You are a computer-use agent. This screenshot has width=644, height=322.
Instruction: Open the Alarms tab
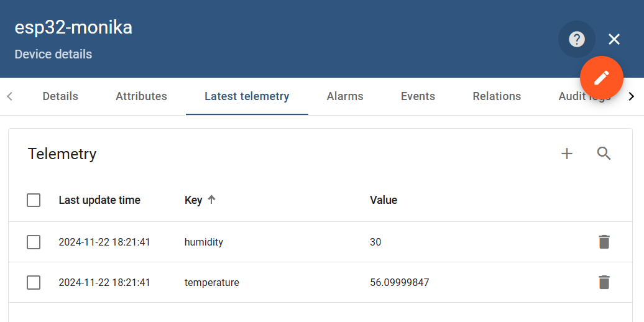click(345, 96)
